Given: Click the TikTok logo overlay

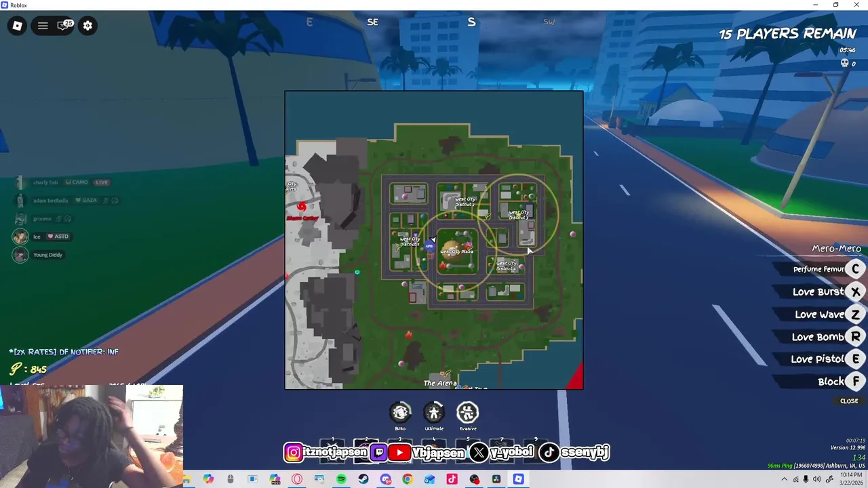Looking at the screenshot, I should pyautogui.click(x=549, y=452).
